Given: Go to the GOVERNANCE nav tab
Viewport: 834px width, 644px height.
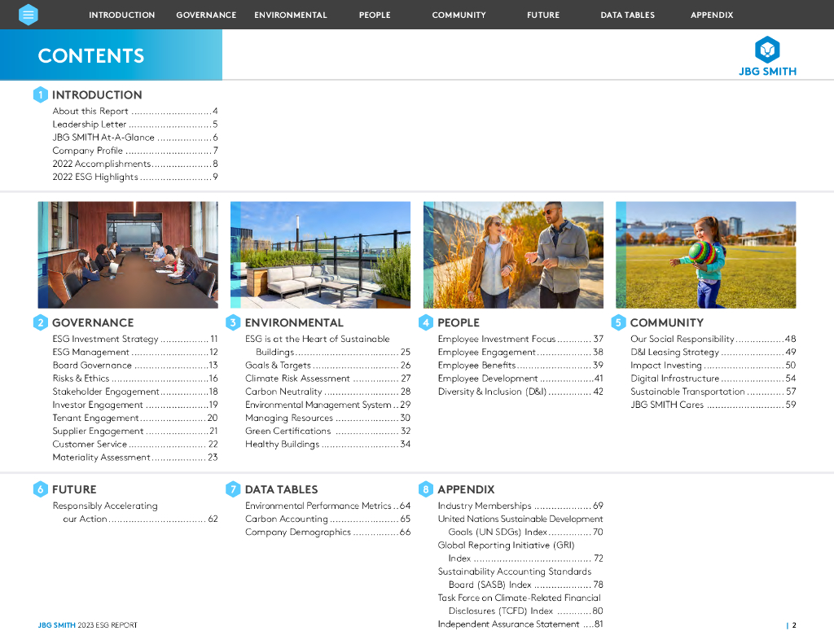Looking at the screenshot, I should pos(206,15).
